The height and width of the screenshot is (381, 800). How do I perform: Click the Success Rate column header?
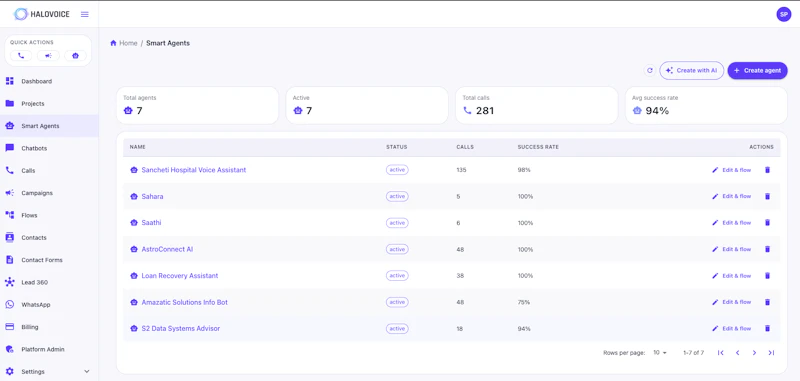click(x=538, y=147)
